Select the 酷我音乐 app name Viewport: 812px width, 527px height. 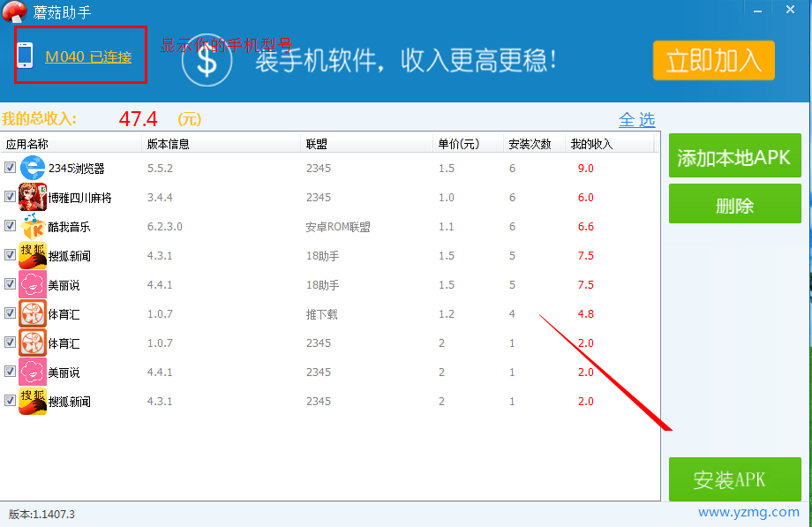(69, 227)
